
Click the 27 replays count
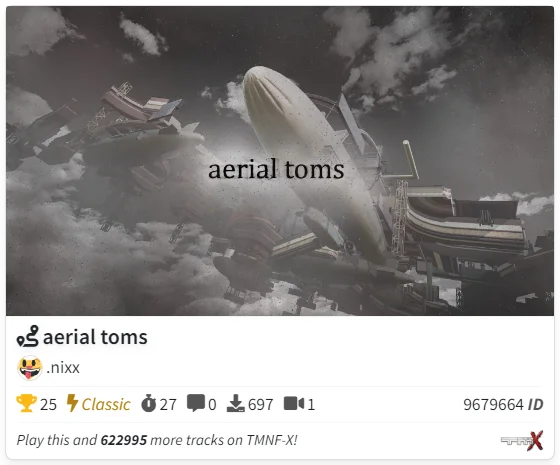tap(168, 405)
